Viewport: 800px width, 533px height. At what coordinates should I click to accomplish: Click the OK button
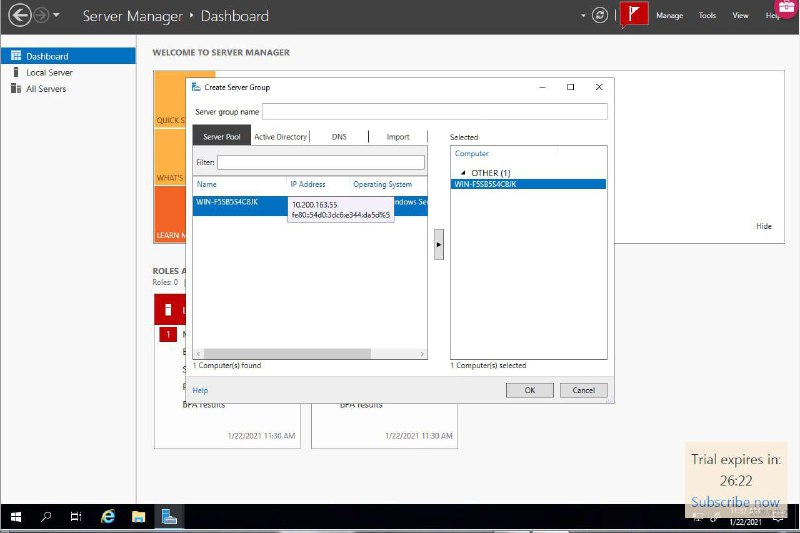530,390
